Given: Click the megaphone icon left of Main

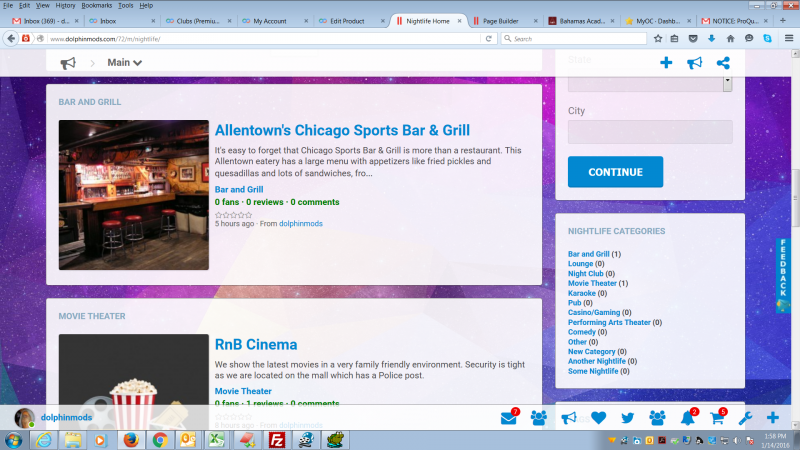Looking at the screenshot, I should 68,63.
